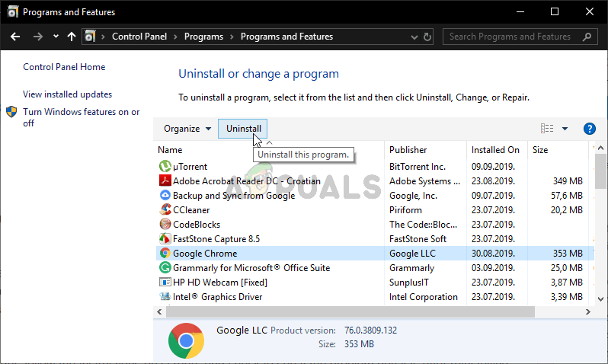Screen dimensions: 608x364
Task: Expand the address bar history dropdown
Action: (x=414, y=37)
